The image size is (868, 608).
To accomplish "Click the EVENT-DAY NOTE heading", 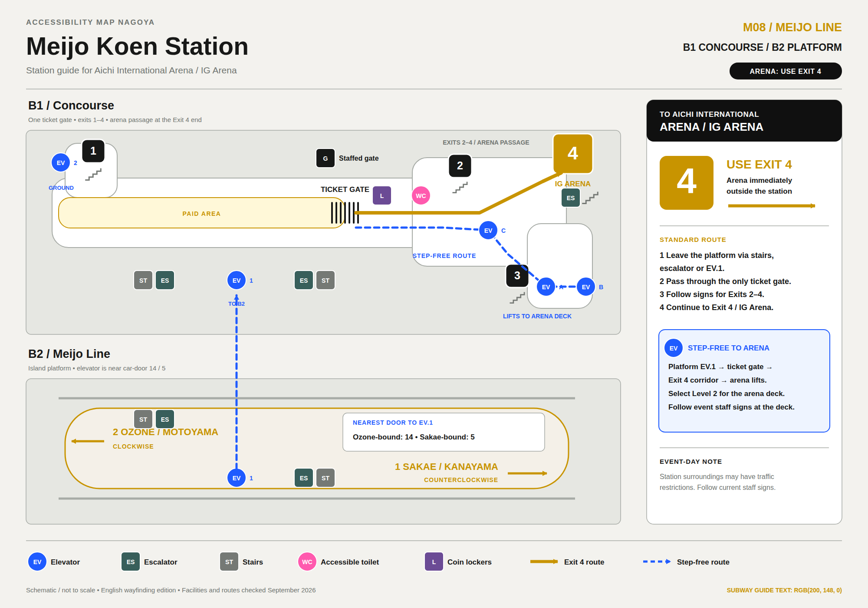I will click(x=691, y=462).
